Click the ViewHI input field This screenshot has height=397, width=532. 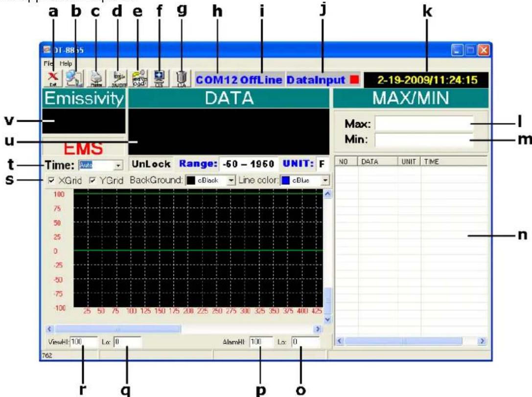pos(84,342)
